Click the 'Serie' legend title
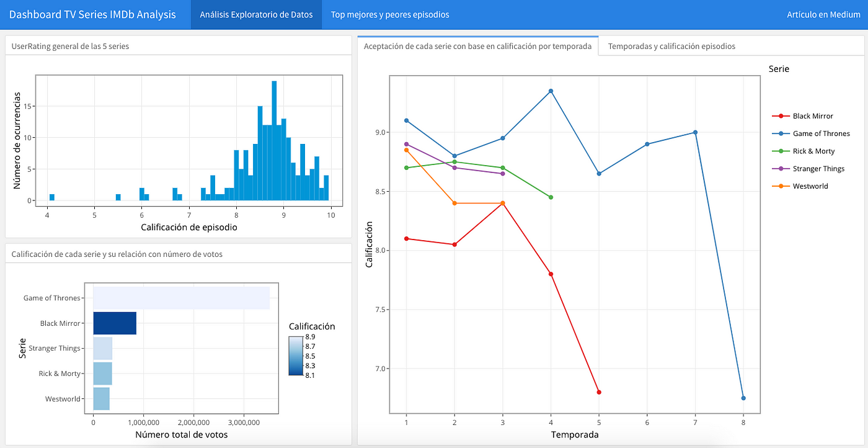The width and height of the screenshot is (868, 448). point(779,69)
